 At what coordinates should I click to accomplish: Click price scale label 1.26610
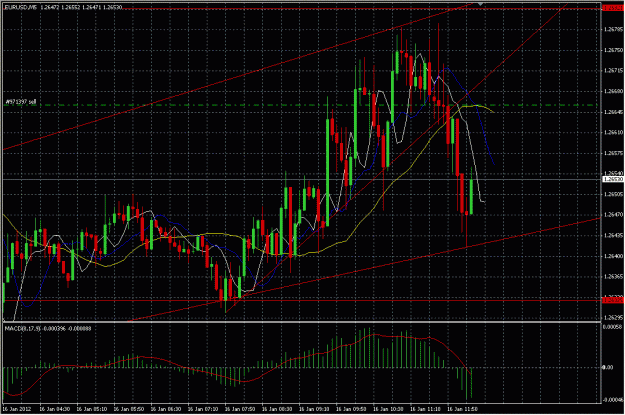pos(613,132)
